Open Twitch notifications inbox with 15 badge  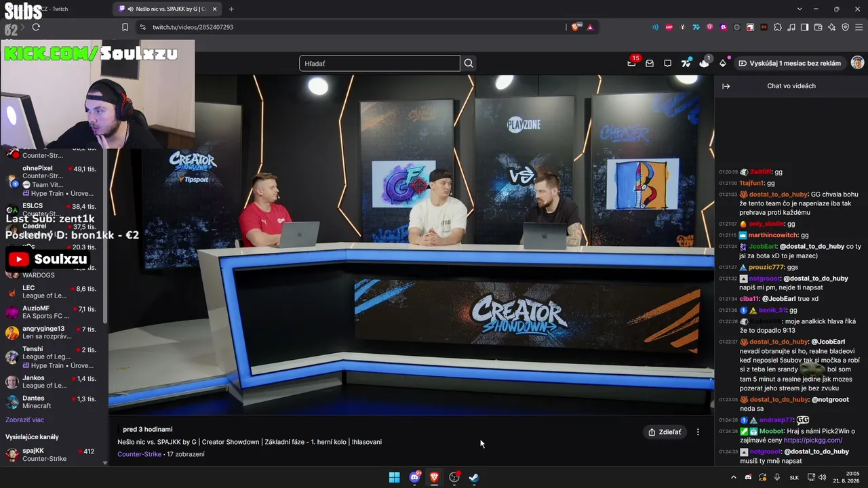[x=632, y=62]
